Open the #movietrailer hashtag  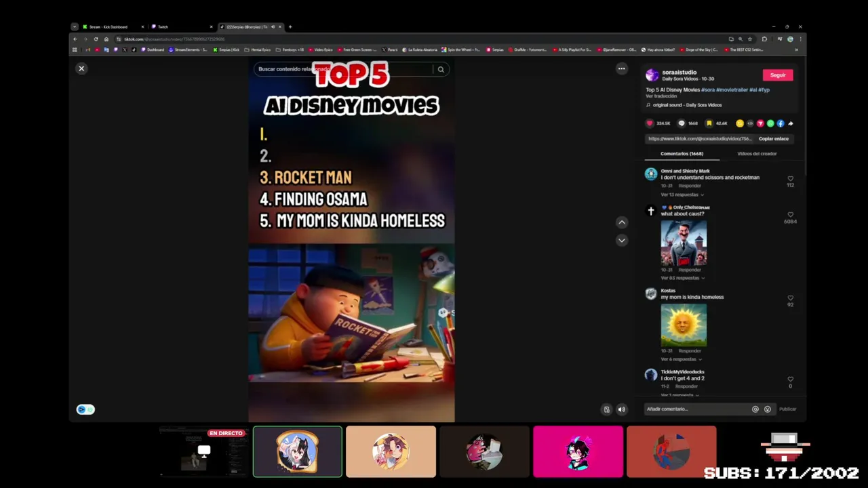pos(732,89)
